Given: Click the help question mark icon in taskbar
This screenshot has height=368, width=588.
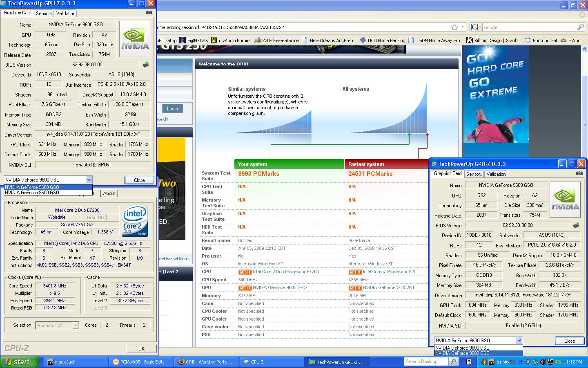Looking at the screenshot, I should [x=469, y=362].
